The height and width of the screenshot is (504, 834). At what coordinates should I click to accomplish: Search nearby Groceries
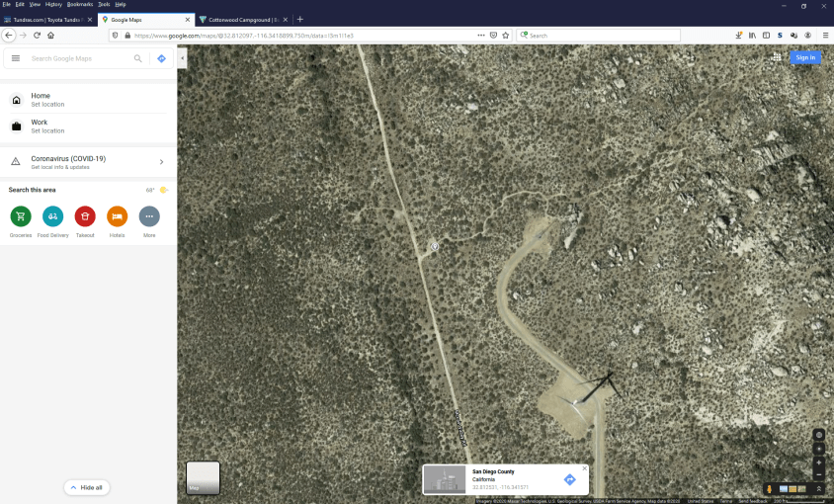coord(21,216)
